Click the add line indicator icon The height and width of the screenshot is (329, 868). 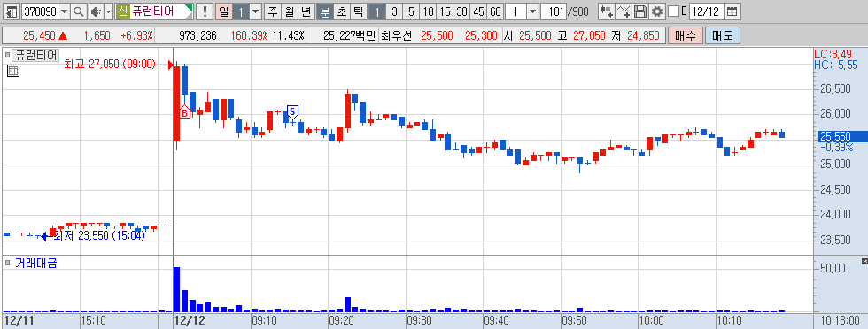click(624, 11)
